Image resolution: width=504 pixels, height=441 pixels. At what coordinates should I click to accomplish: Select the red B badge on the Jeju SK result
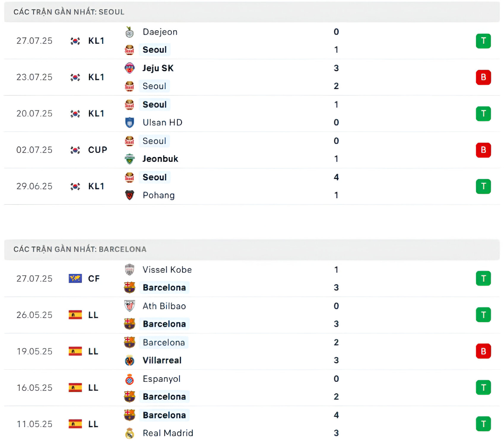click(483, 77)
